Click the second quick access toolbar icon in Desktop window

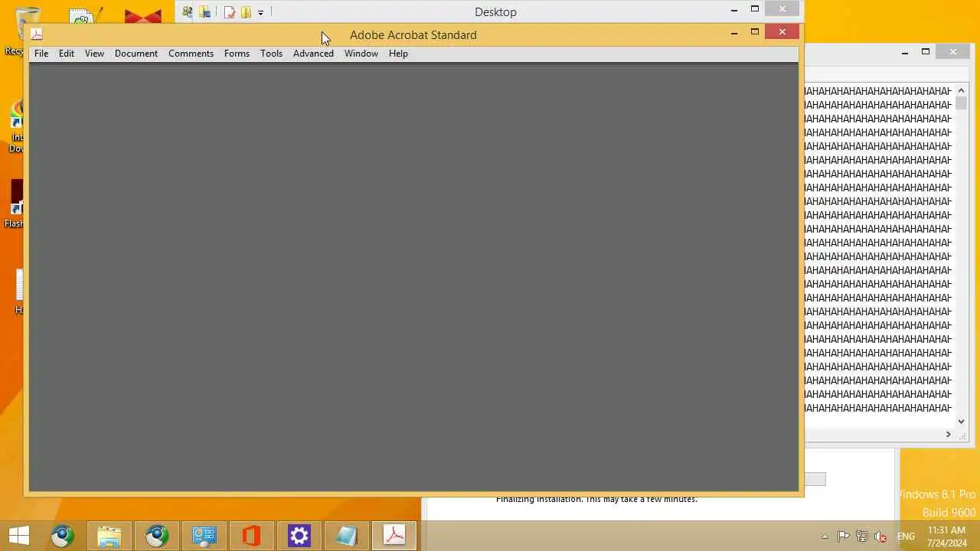click(x=205, y=11)
